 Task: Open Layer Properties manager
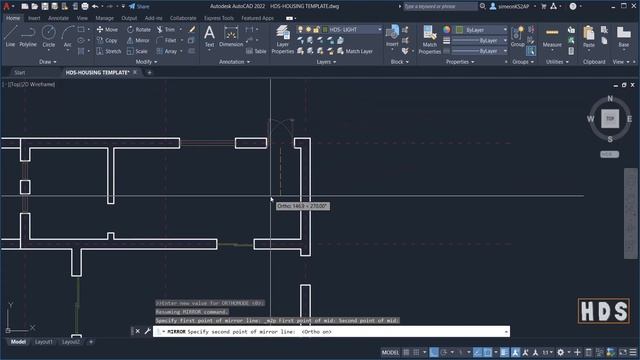282,39
